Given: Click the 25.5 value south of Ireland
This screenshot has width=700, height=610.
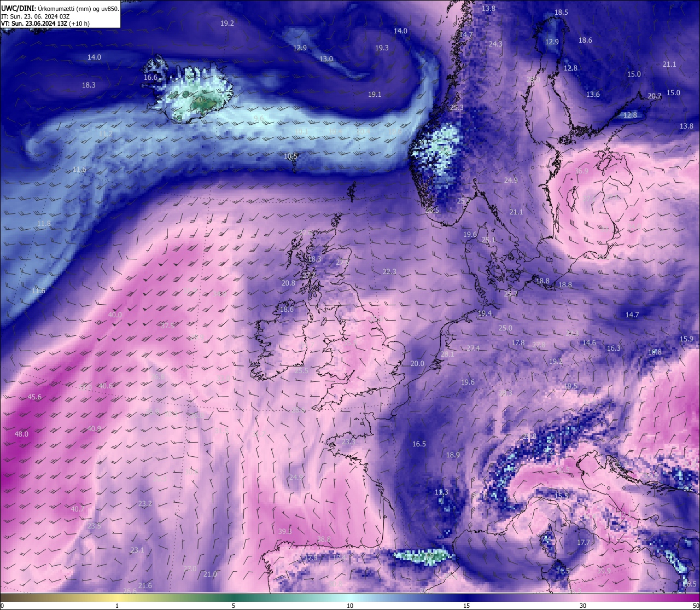Looking at the screenshot, I should pyautogui.click(x=301, y=370).
